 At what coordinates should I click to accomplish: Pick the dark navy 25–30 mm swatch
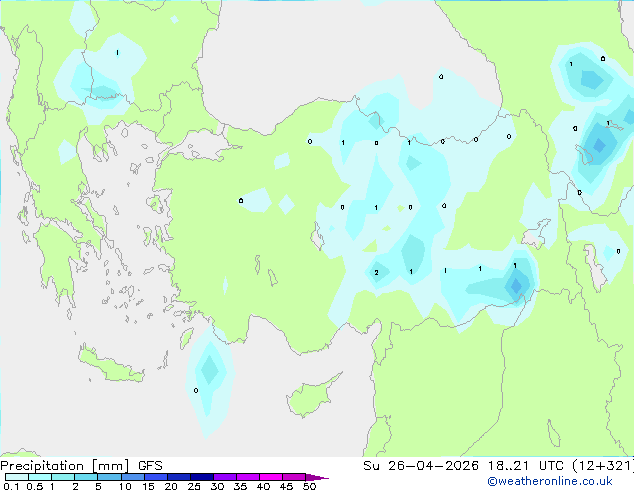pos(202,477)
